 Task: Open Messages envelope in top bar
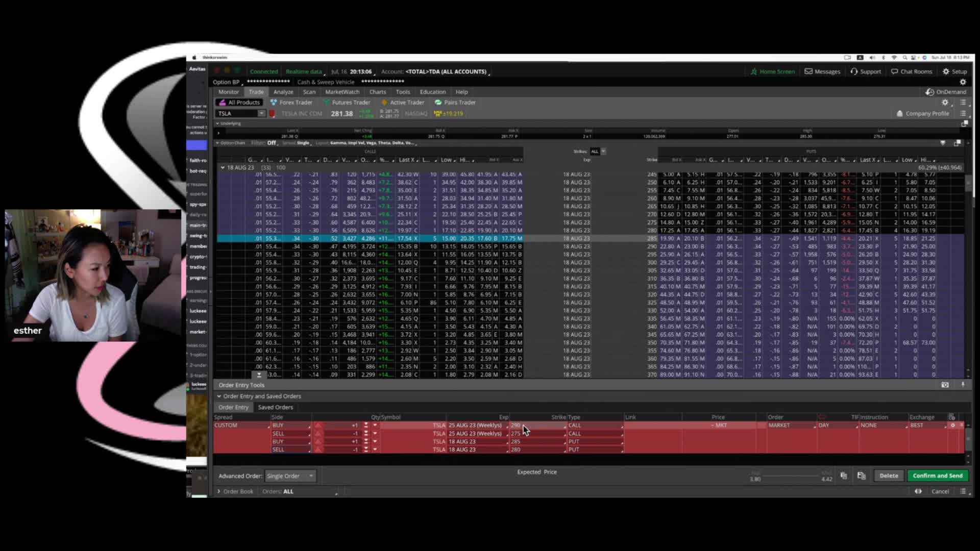click(808, 71)
